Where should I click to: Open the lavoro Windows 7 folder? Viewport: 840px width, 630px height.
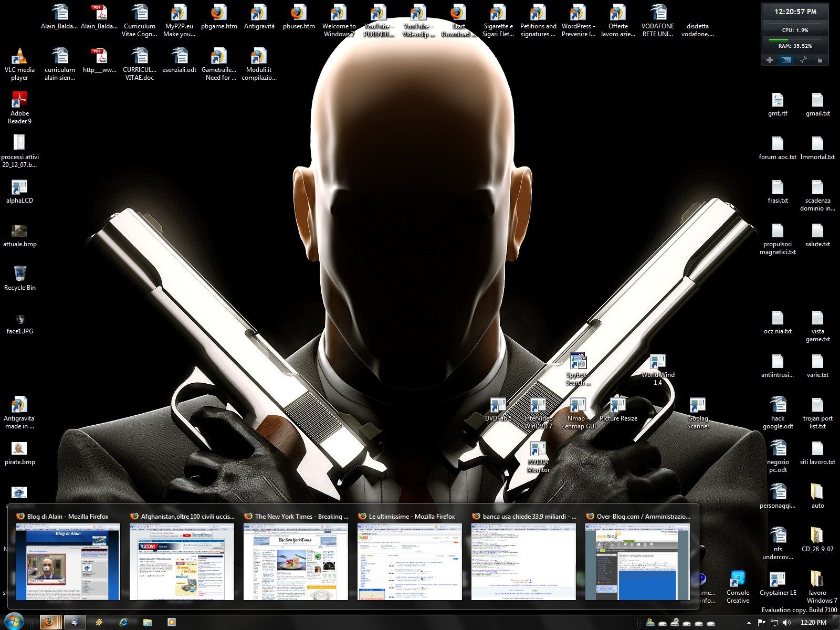822,587
